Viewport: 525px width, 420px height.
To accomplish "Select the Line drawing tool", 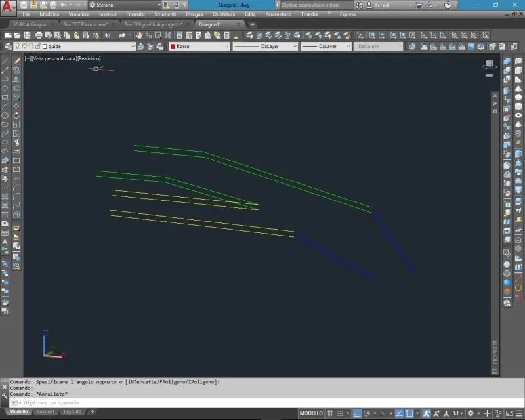I will click(x=5, y=61).
